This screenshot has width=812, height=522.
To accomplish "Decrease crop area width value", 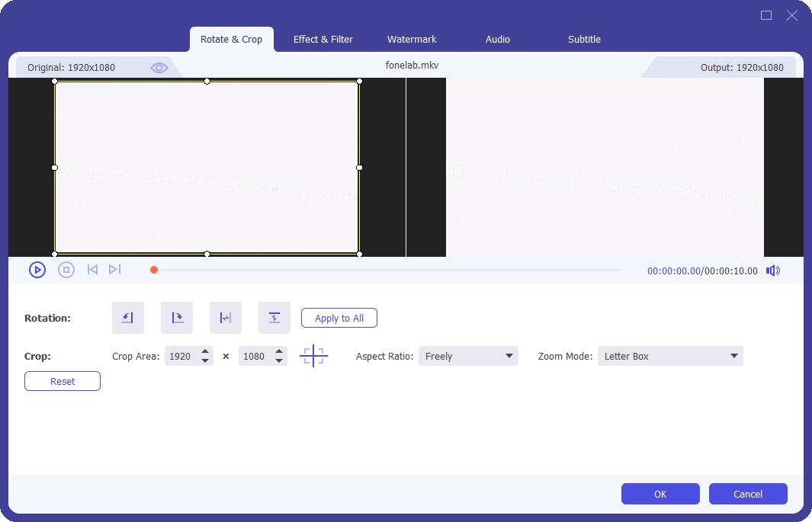I will pos(205,360).
